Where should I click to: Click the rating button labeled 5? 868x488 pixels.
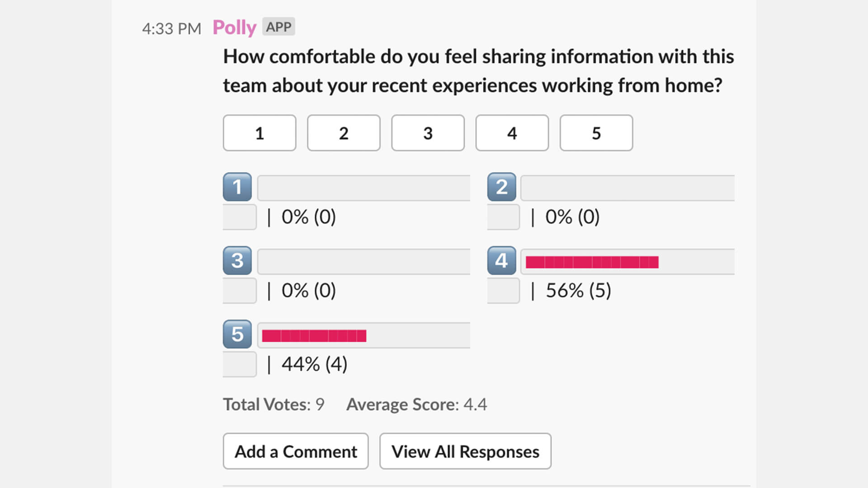(595, 132)
